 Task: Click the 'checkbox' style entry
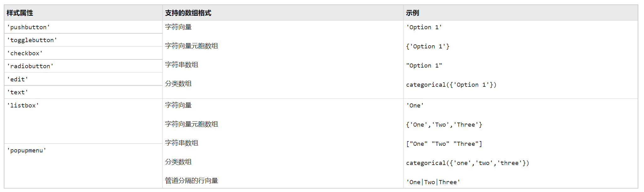pyautogui.click(x=25, y=53)
